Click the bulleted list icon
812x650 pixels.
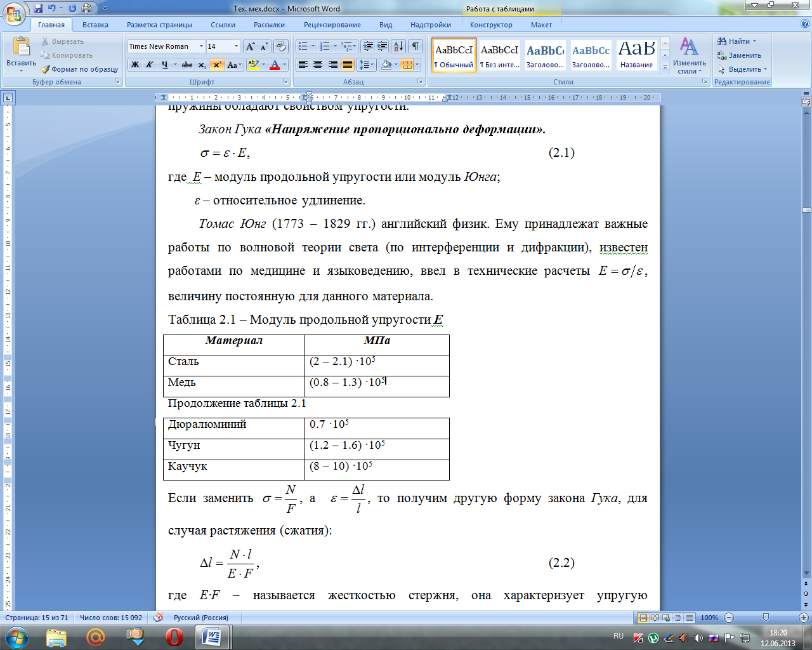coord(303,46)
